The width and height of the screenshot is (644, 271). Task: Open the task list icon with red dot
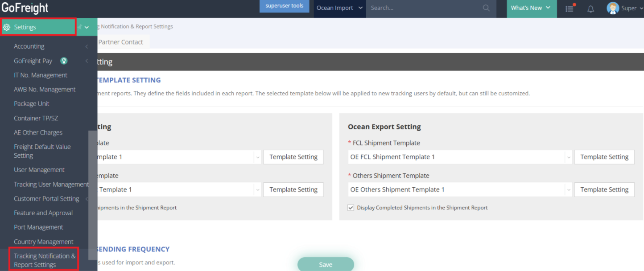(x=570, y=8)
